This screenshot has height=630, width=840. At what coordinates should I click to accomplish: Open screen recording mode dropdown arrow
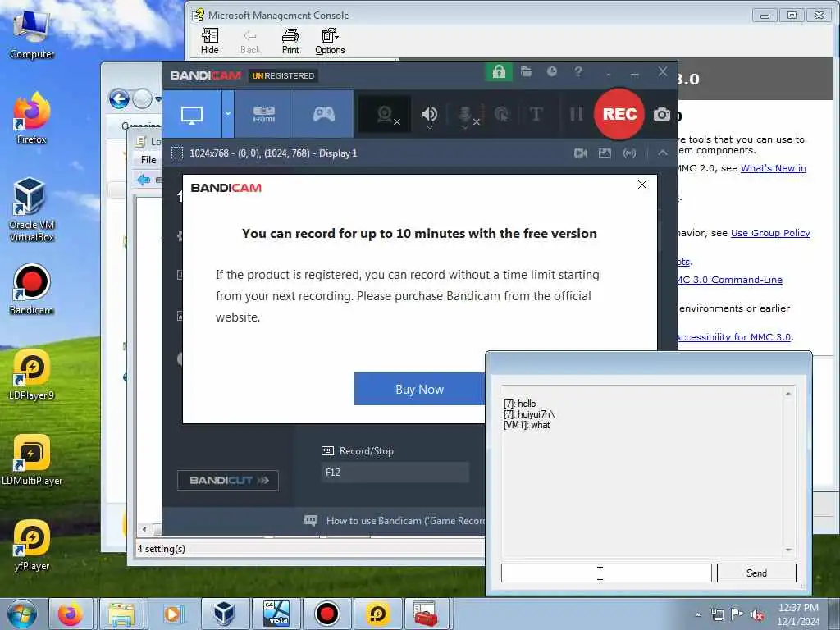click(x=228, y=114)
